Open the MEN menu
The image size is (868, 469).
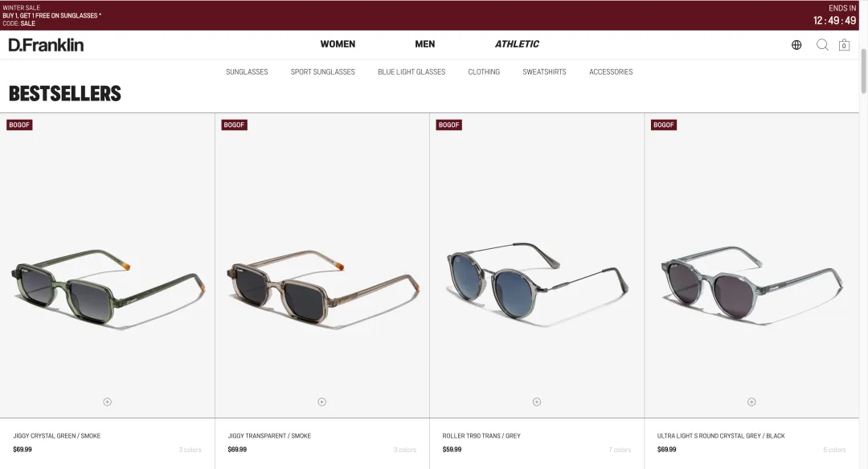coord(424,44)
